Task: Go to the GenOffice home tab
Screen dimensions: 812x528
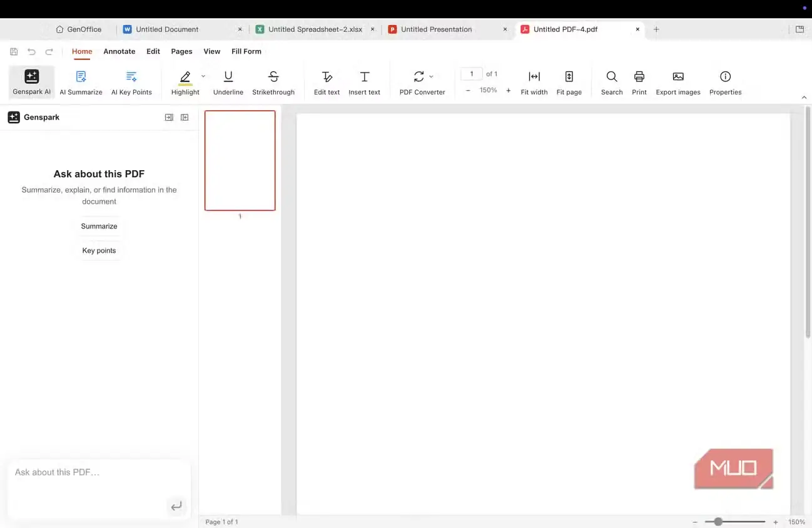Action: 78,29
